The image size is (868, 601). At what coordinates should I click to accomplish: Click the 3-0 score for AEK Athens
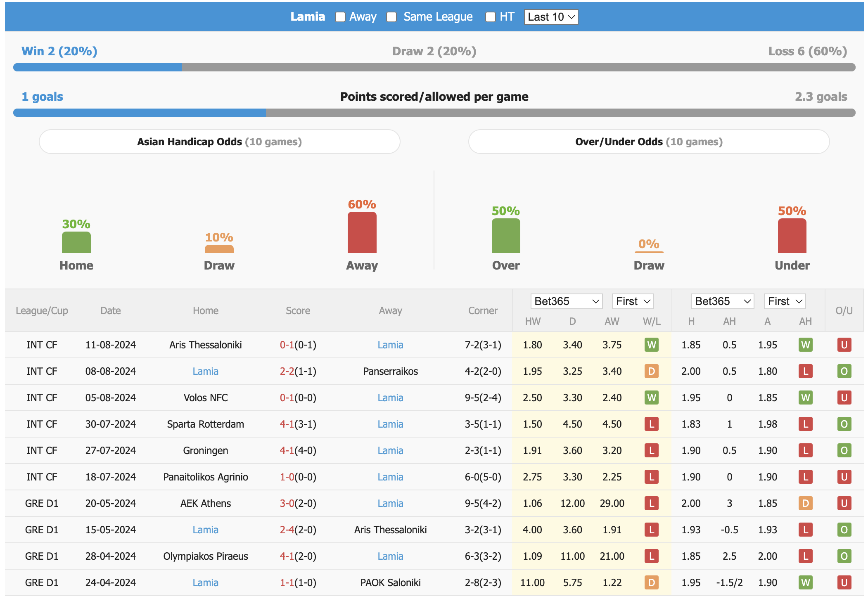(x=287, y=503)
